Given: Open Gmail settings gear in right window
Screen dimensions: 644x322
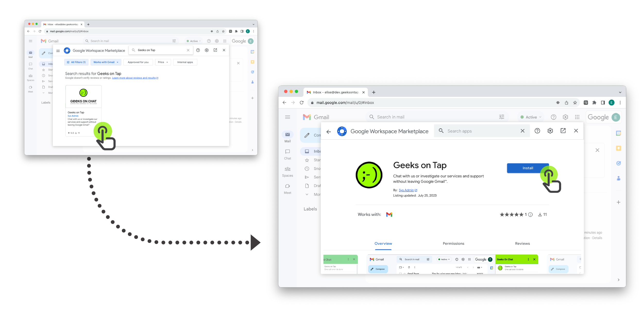Looking at the screenshot, I should pos(565,117).
